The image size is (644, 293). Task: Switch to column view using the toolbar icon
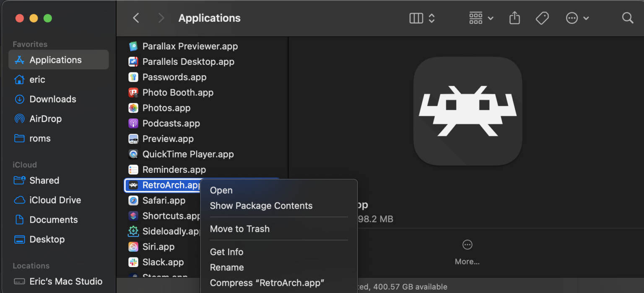[415, 18]
